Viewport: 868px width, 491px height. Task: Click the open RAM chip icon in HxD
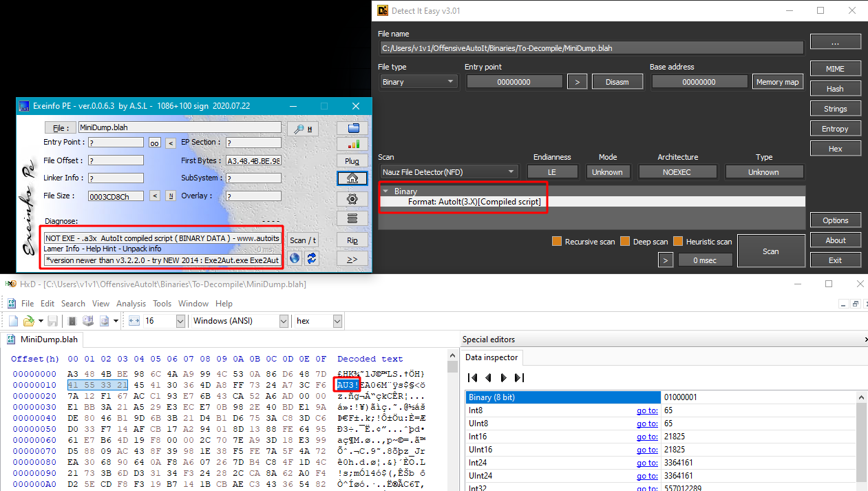[x=72, y=321]
